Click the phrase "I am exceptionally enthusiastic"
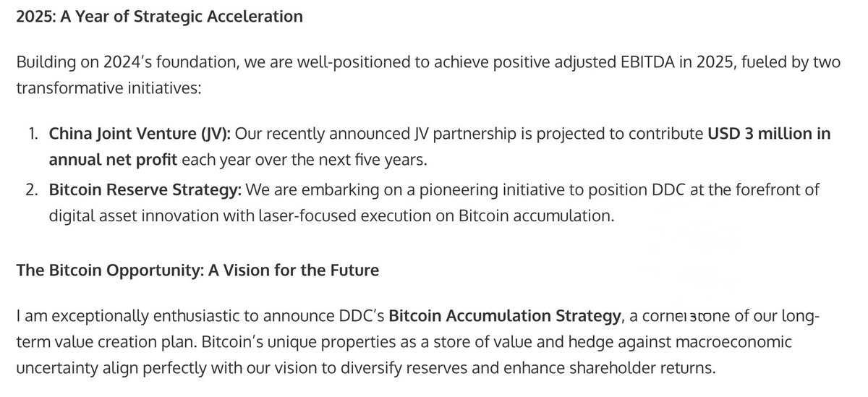The image size is (868, 397). [x=124, y=316]
